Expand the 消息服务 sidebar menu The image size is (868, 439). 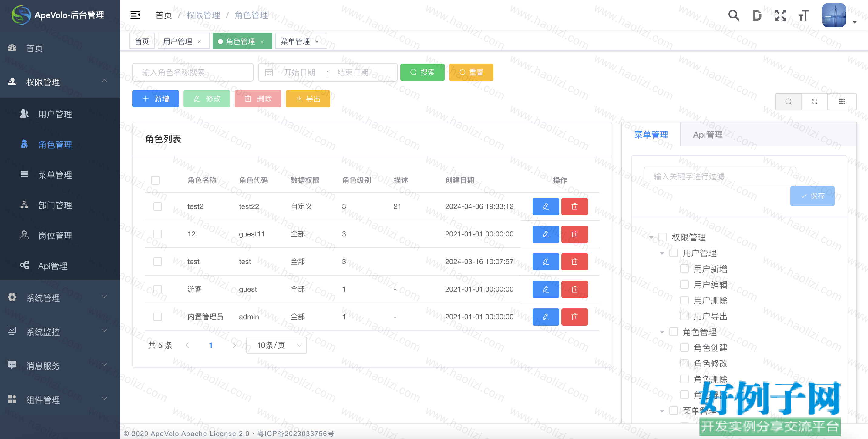[x=60, y=366]
